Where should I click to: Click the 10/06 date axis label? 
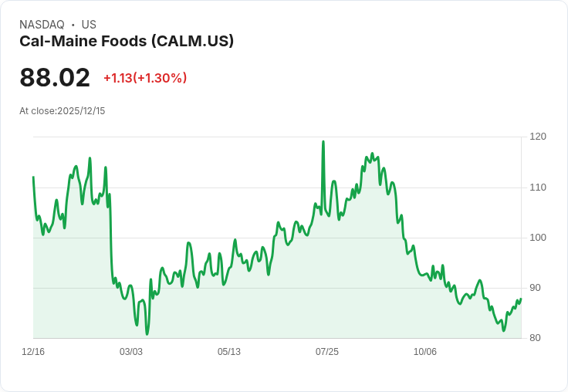point(425,351)
